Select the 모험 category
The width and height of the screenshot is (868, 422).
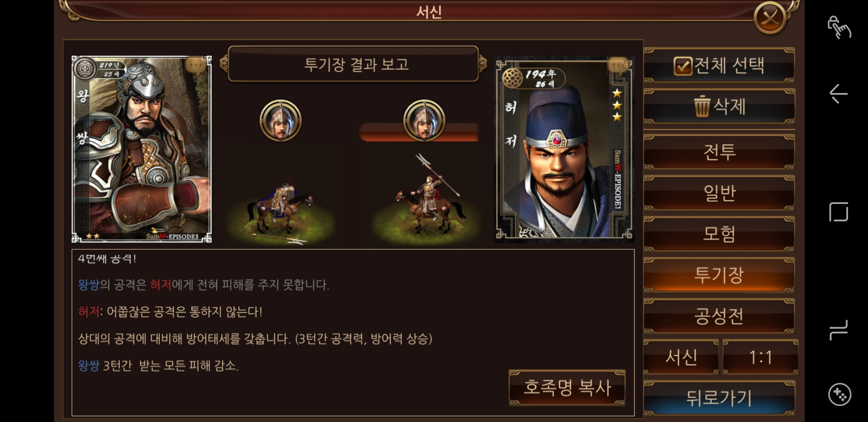pos(719,234)
